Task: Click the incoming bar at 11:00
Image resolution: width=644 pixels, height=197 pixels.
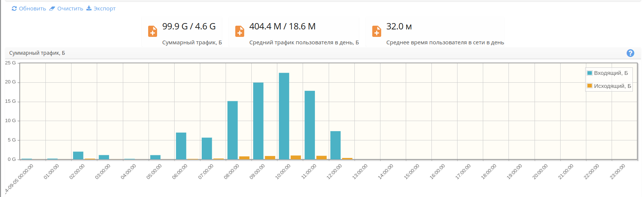Action: 310,125
